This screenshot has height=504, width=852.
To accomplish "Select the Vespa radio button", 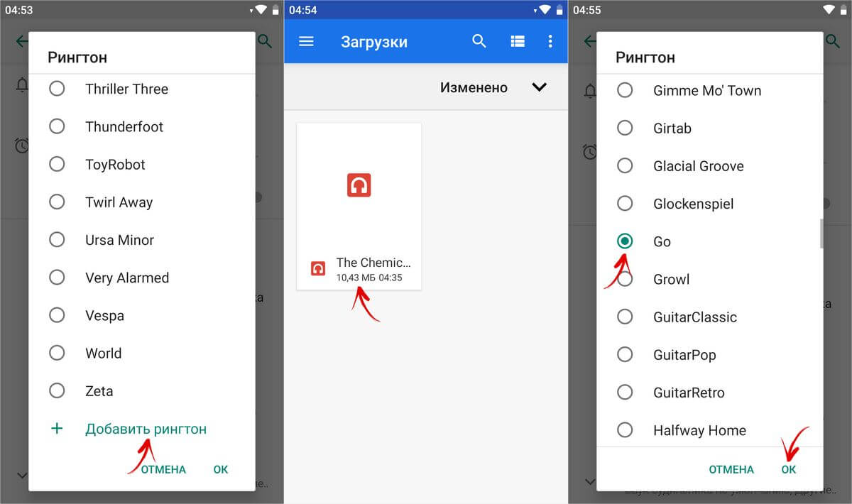I will click(x=57, y=315).
